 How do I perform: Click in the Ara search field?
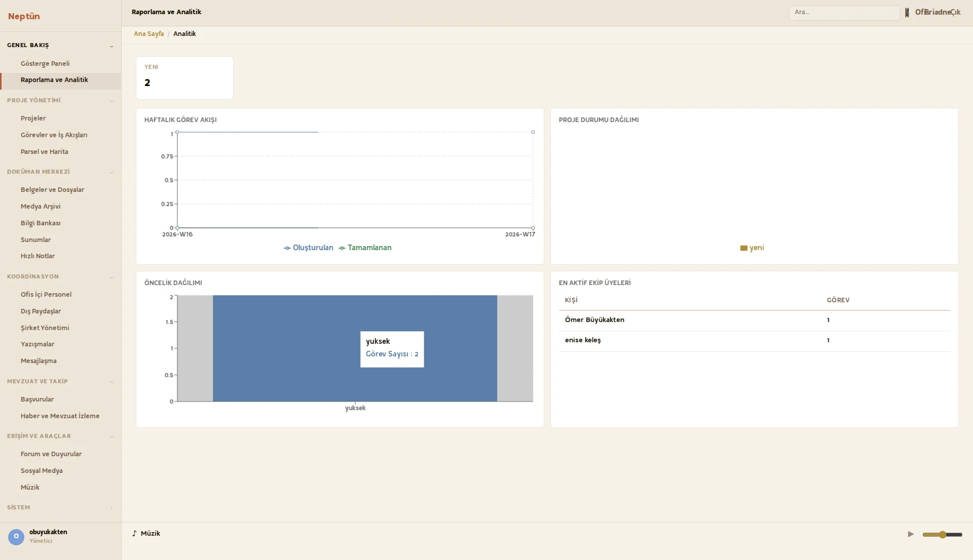point(844,13)
